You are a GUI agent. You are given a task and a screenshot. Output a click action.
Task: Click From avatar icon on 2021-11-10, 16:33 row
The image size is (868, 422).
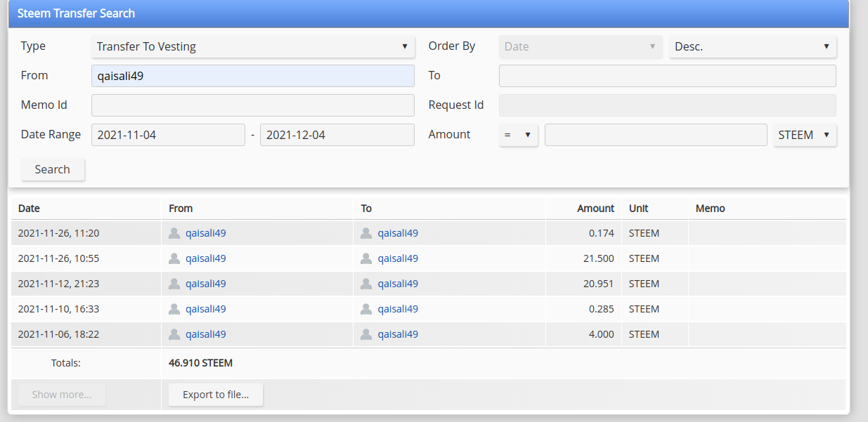(x=174, y=309)
